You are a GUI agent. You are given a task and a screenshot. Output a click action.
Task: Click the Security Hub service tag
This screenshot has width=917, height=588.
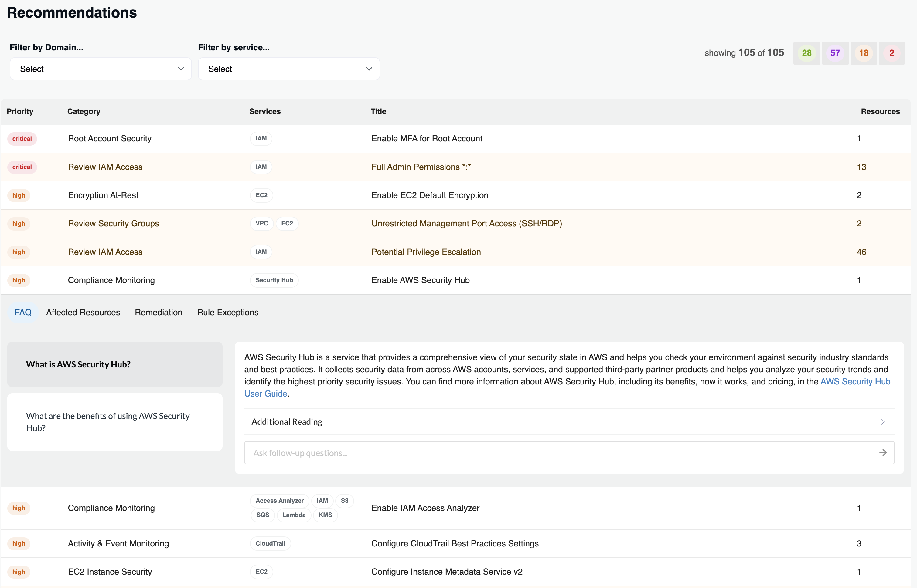[x=274, y=280]
